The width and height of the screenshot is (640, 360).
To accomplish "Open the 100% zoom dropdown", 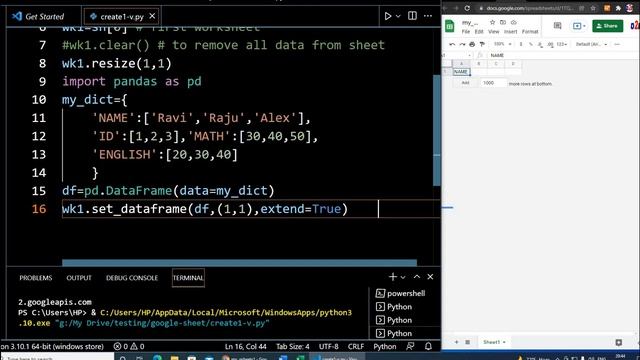I will tap(502, 44).
